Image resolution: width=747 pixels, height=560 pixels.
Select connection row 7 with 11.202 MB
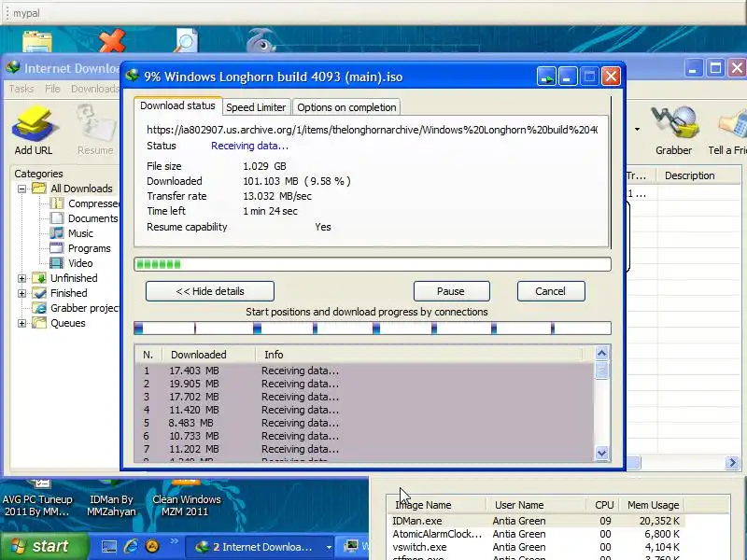tap(364, 449)
